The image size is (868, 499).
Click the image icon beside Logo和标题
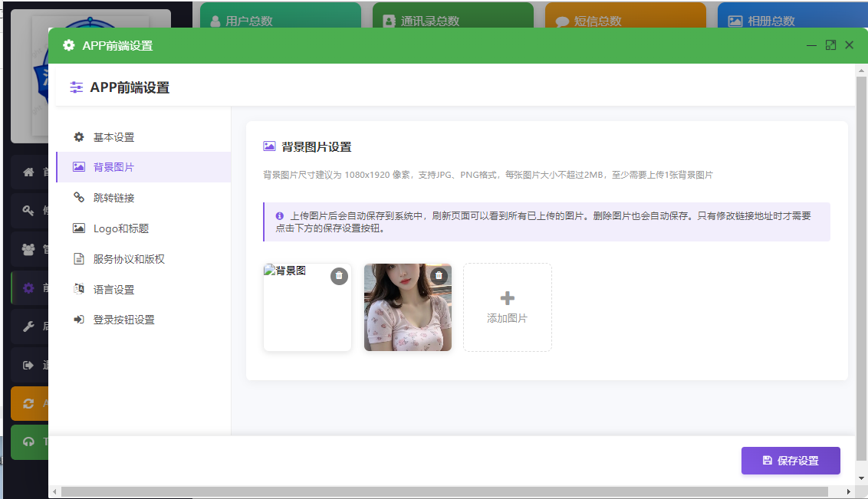point(79,228)
